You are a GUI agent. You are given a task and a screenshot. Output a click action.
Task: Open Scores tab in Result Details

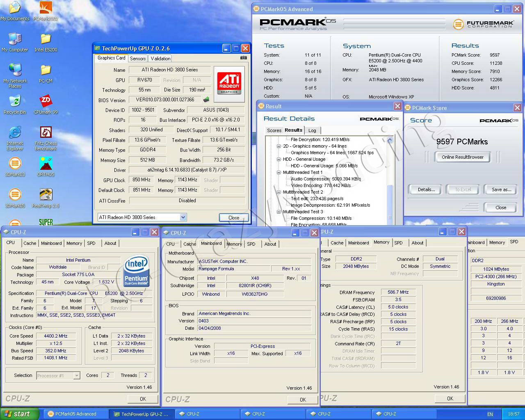pos(274,130)
